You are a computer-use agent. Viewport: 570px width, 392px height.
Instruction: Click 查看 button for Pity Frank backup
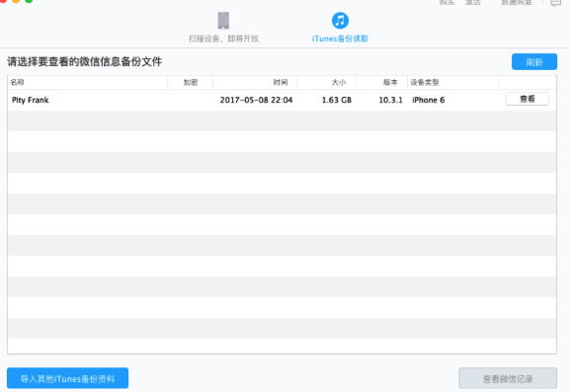[x=528, y=99]
